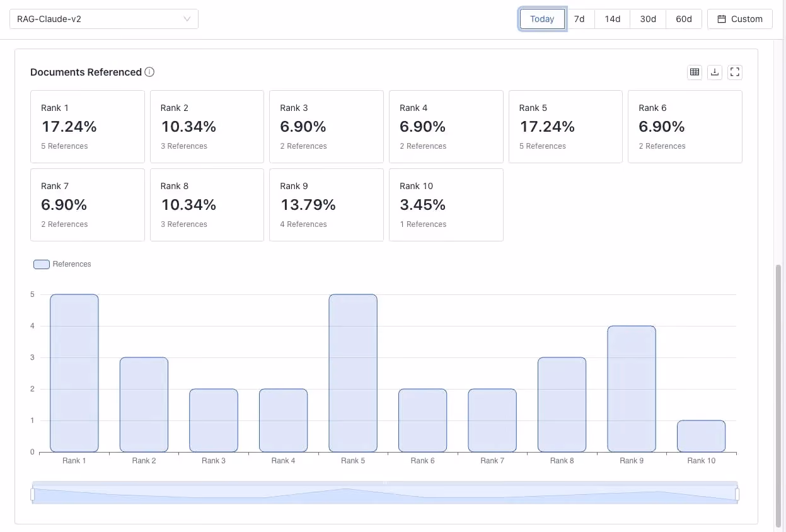Click the Rank 9 x-axis label
The height and width of the screenshot is (532, 786).
(632, 461)
